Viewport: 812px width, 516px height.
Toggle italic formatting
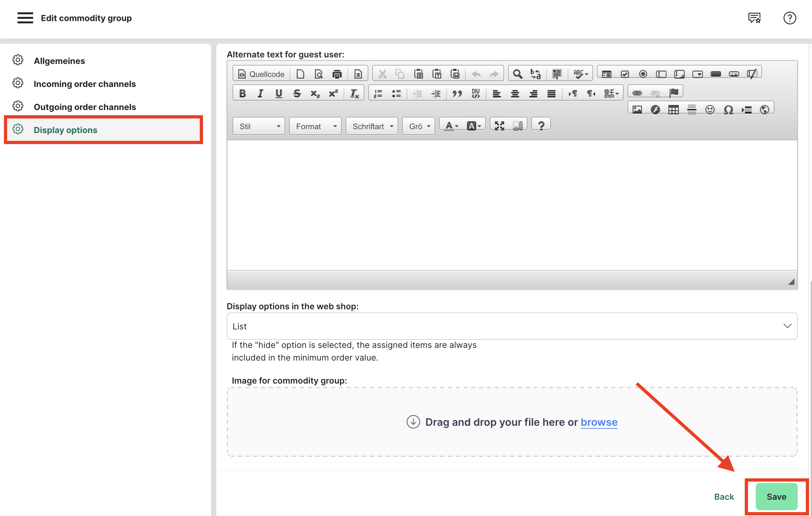pyautogui.click(x=260, y=94)
